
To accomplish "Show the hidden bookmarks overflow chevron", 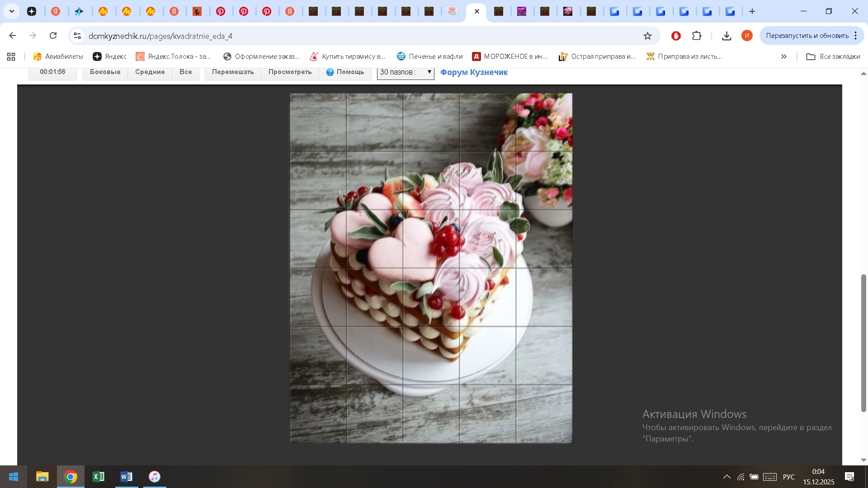I will coord(783,56).
